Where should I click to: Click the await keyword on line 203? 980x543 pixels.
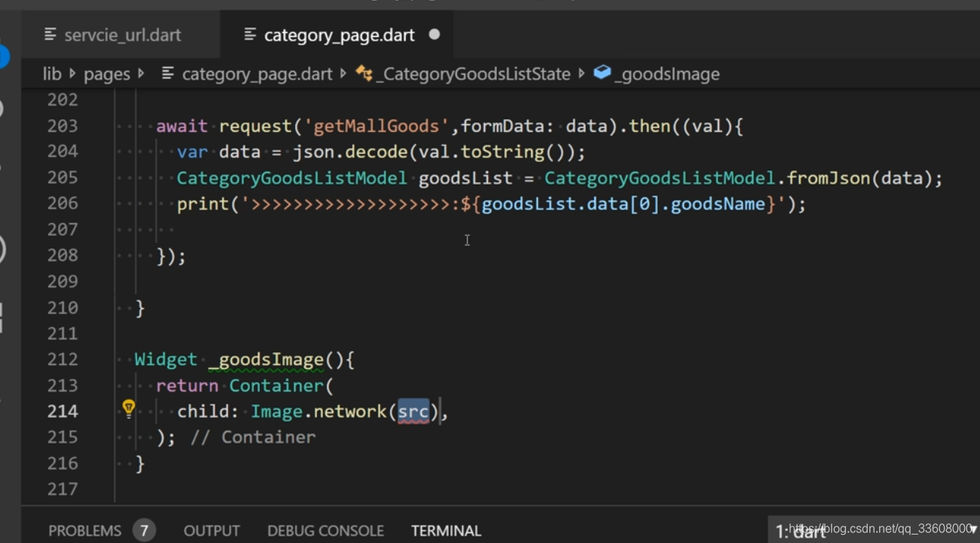click(x=182, y=126)
